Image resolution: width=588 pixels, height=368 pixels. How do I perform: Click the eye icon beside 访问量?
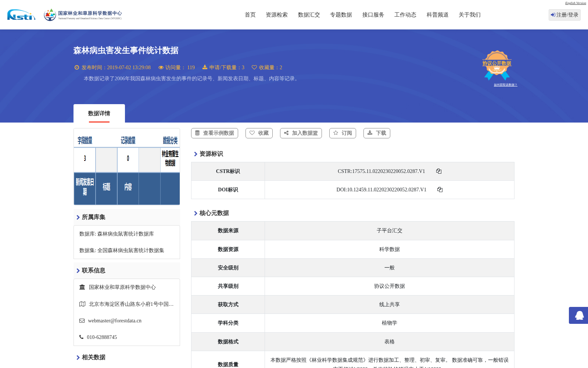pyautogui.click(x=161, y=67)
